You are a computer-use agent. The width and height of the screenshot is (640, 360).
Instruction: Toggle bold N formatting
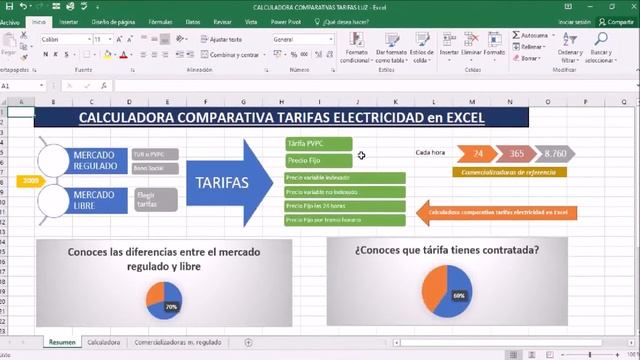pos(46,54)
